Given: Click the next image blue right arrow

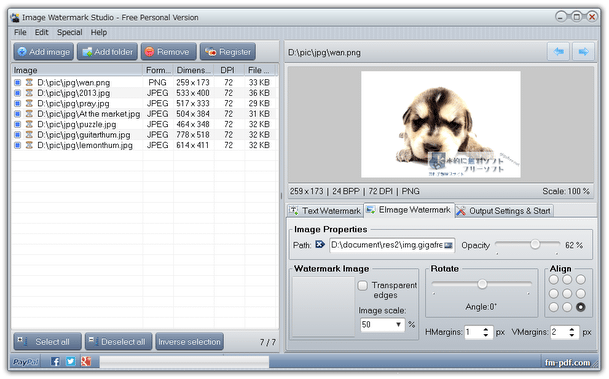Looking at the screenshot, I should tap(583, 52).
